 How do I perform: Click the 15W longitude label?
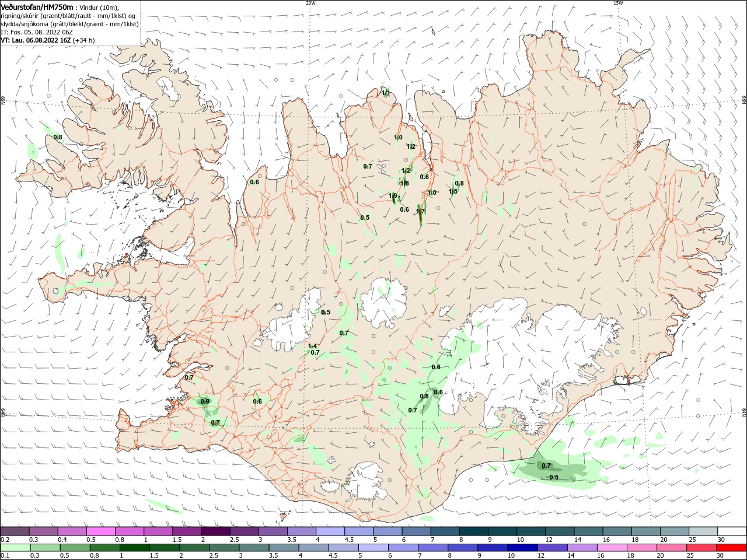[x=617, y=3]
